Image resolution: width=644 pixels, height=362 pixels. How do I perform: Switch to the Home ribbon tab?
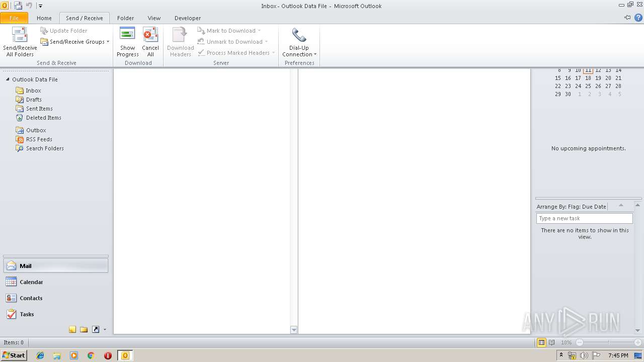coord(44,18)
